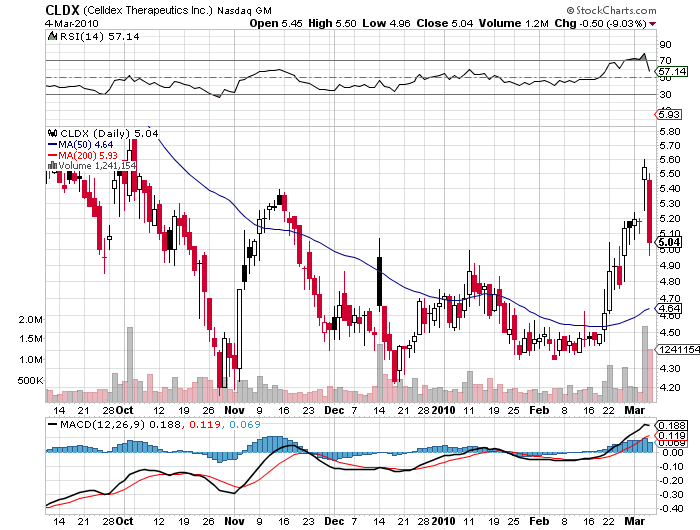The width and height of the screenshot is (700, 530).
Task: Click the Nov label on the MACD axis
Action: point(234,521)
